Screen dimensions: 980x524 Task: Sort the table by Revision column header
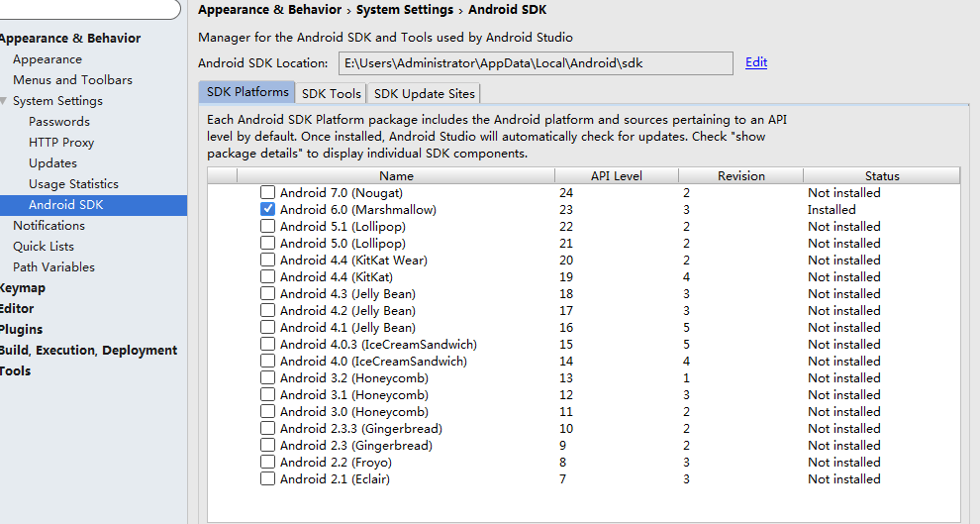[741, 175]
